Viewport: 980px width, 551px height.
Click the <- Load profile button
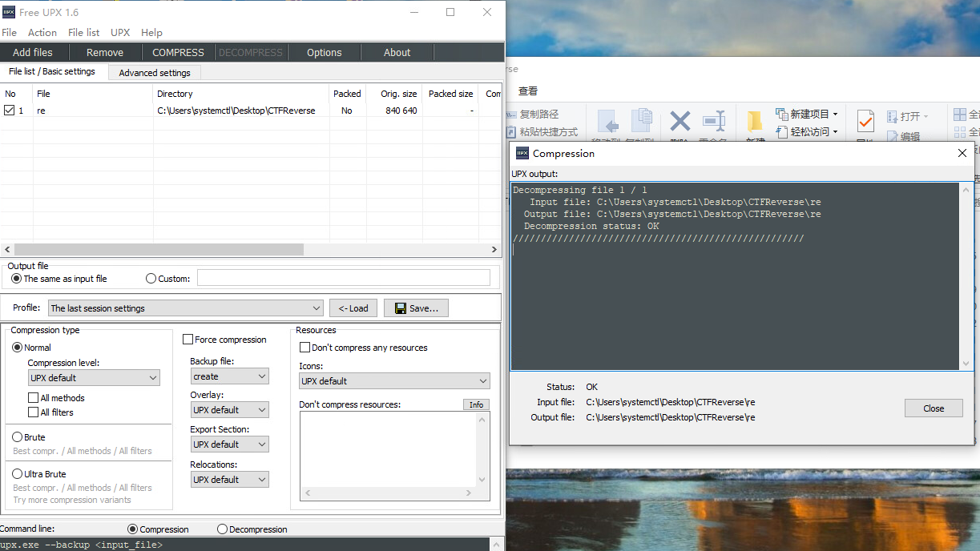(353, 308)
